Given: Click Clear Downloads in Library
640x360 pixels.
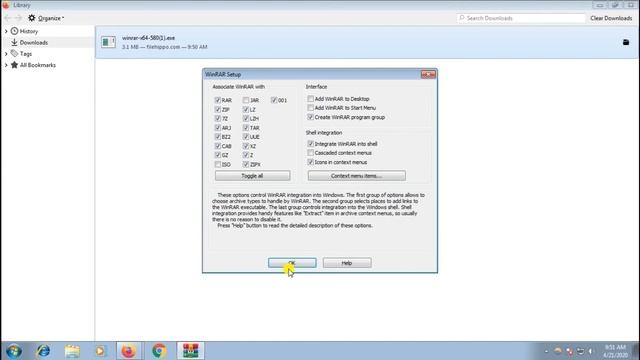Looking at the screenshot, I should tap(611, 18).
